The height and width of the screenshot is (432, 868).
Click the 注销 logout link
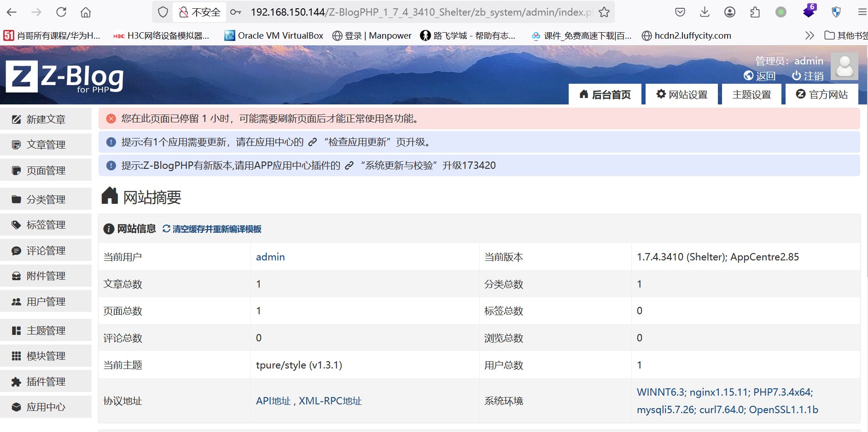point(808,76)
